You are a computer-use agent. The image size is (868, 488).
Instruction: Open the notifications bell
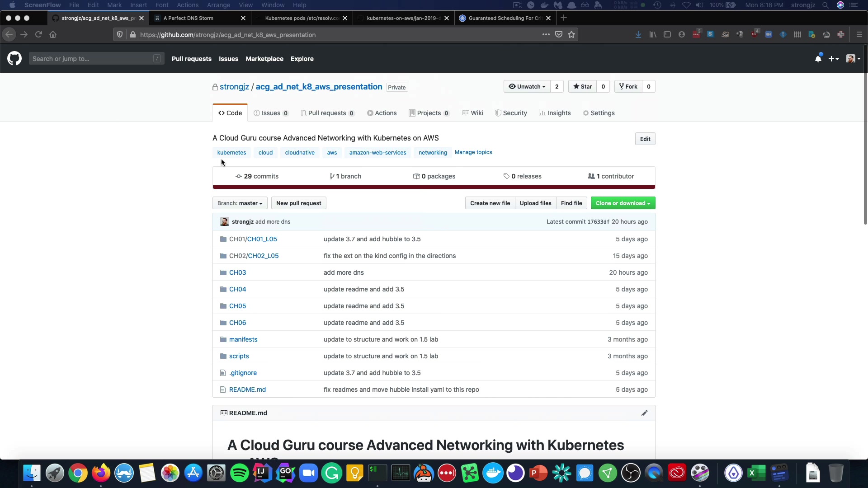(818, 59)
